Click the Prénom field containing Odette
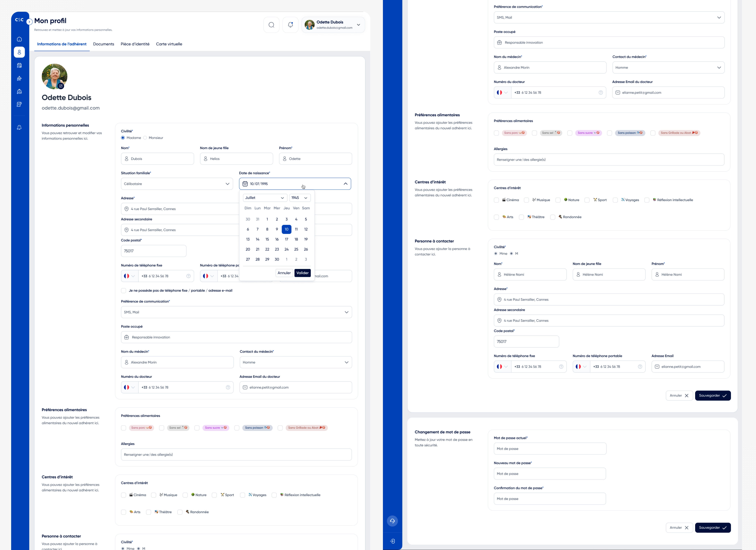The width and height of the screenshot is (756, 550). [x=315, y=159]
